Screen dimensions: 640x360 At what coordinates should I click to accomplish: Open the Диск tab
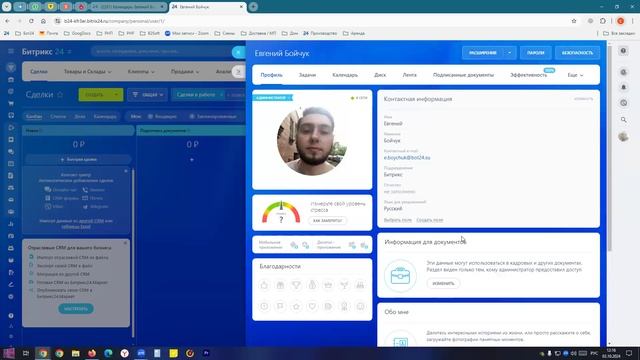point(380,75)
